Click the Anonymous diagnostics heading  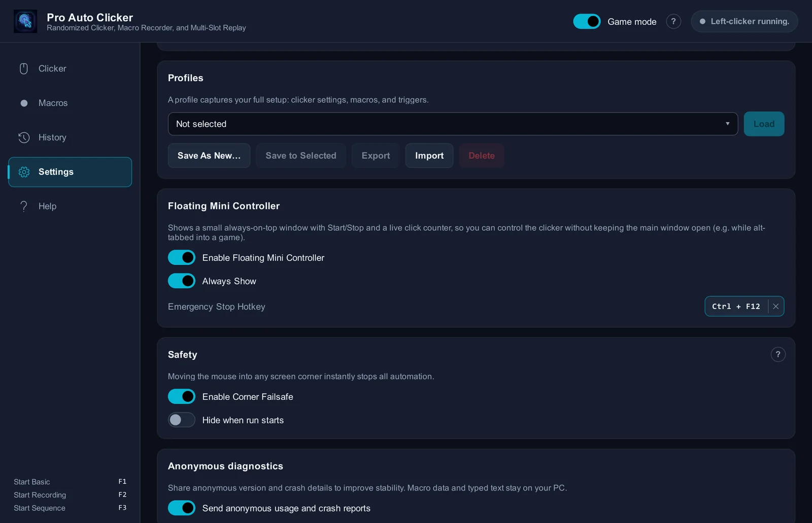226,466
